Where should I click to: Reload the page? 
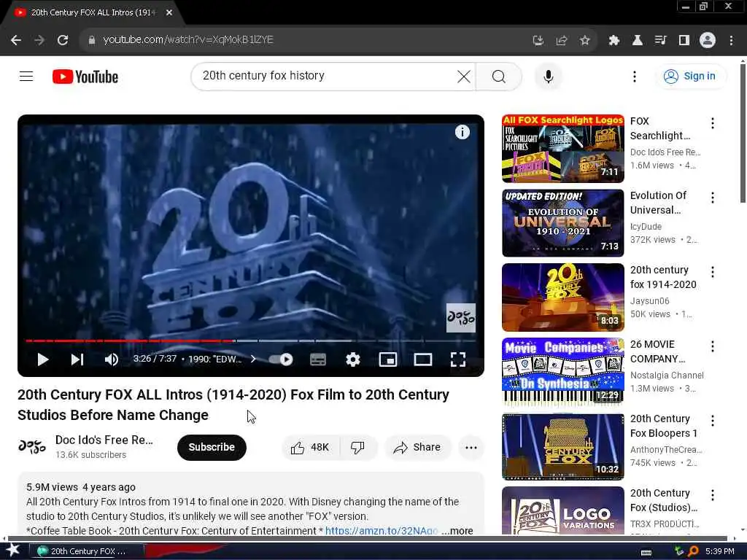click(x=63, y=40)
